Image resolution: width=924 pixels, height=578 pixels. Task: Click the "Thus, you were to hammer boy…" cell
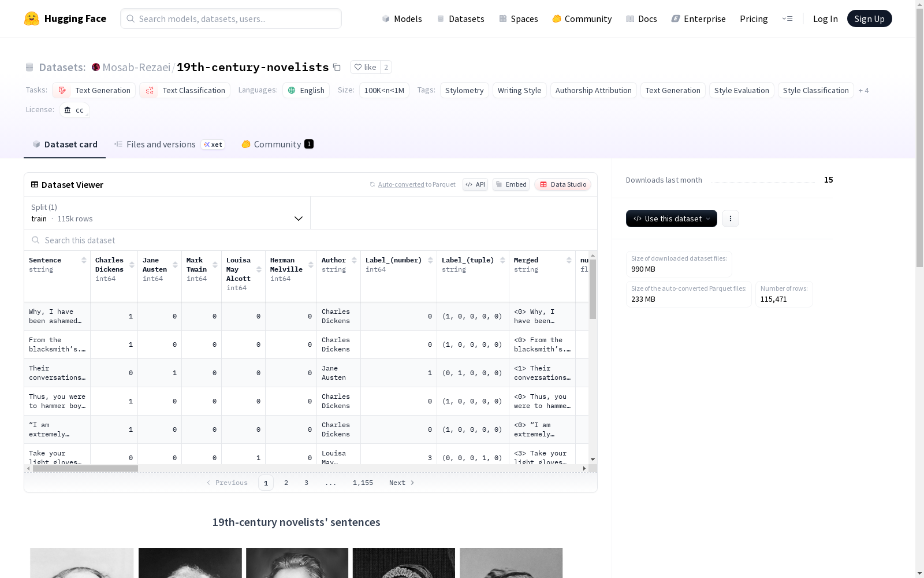(x=57, y=401)
